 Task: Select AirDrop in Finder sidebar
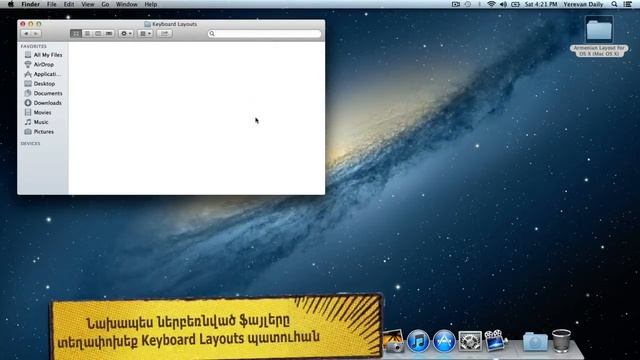39,64
